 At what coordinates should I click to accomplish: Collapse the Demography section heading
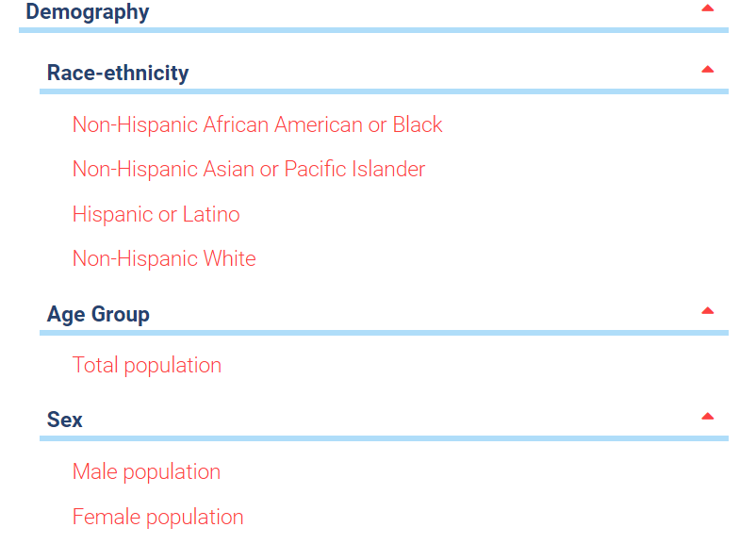(x=88, y=11)
